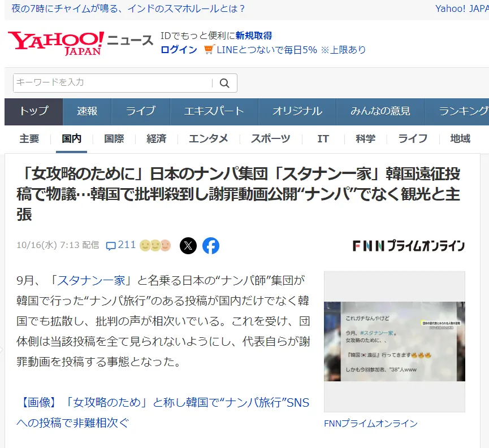The height and width of the screenshot is (448, 489).
Task: Share the article via the Facebook icon
Action: [x=211, y=246]
